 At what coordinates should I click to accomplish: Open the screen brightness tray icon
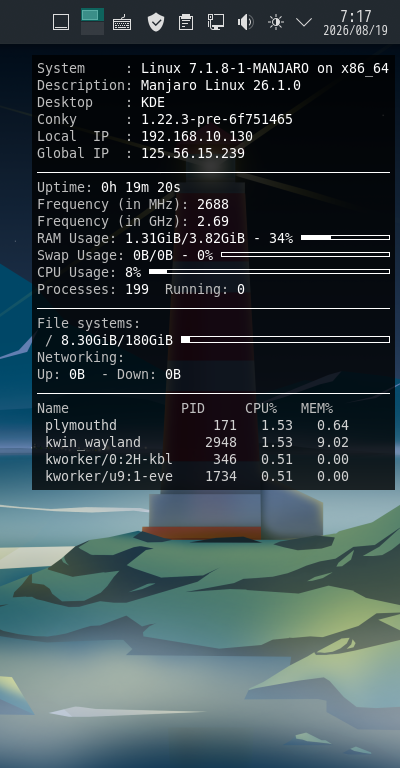[276, 22]
